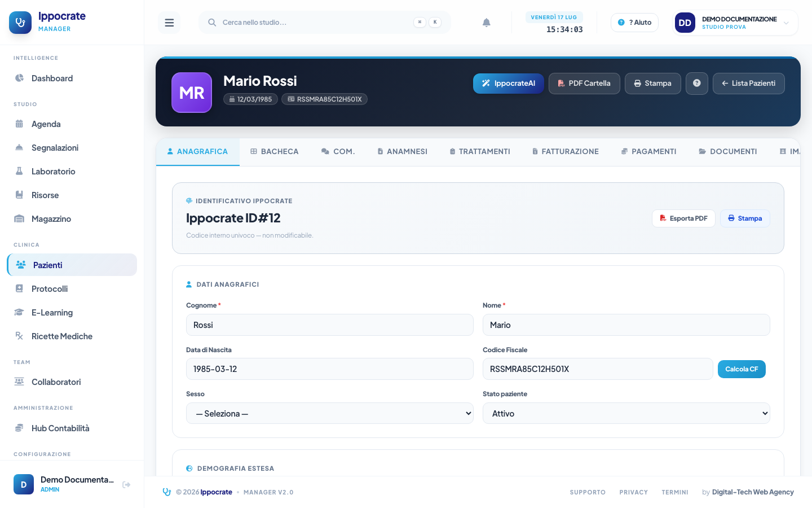
Task: Click the logout icon next to Demo Documenta
Action: click(126, 484)
